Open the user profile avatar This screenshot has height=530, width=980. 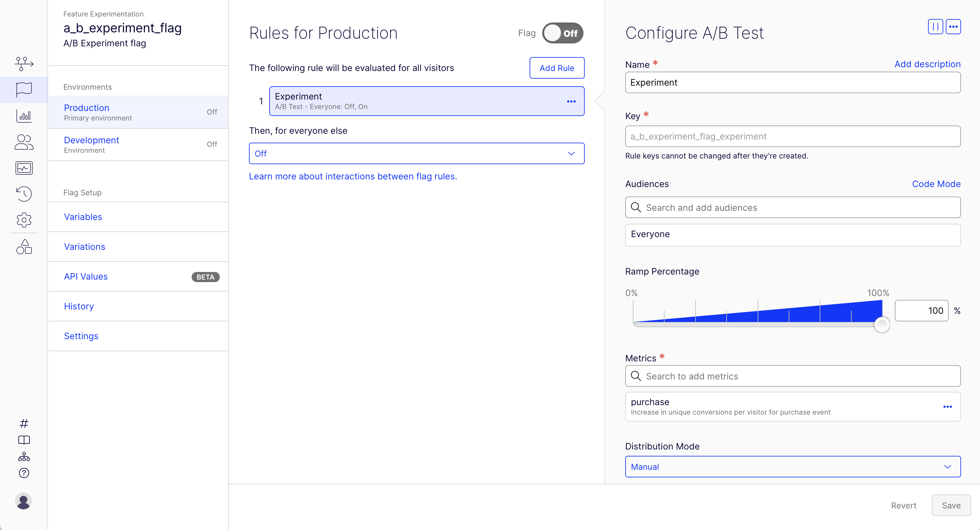23,501
